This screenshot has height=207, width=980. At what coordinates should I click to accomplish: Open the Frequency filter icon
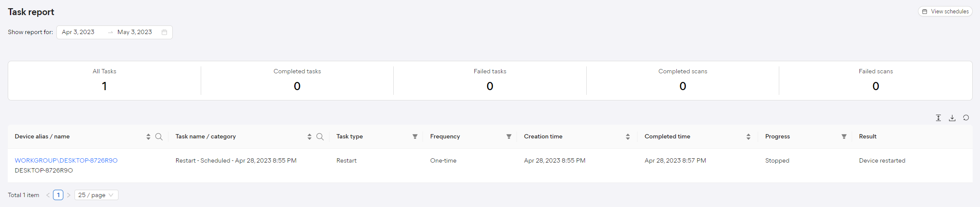[509, 137]
